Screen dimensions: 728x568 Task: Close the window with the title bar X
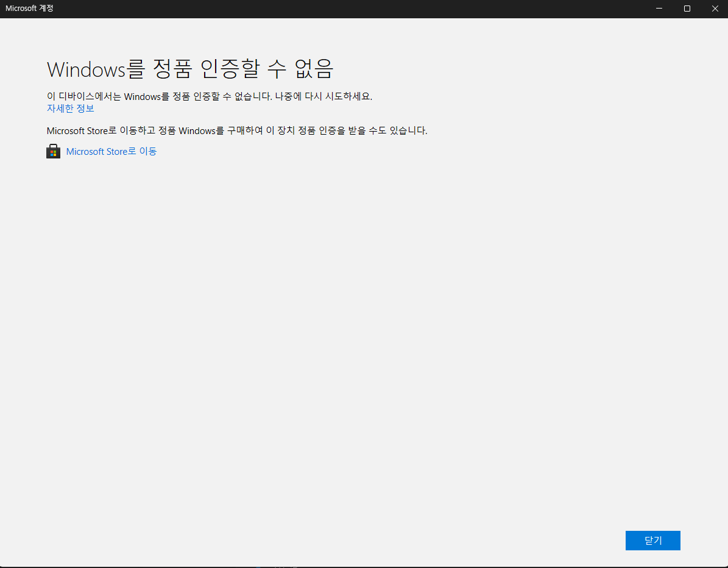[x=715, y=9]
